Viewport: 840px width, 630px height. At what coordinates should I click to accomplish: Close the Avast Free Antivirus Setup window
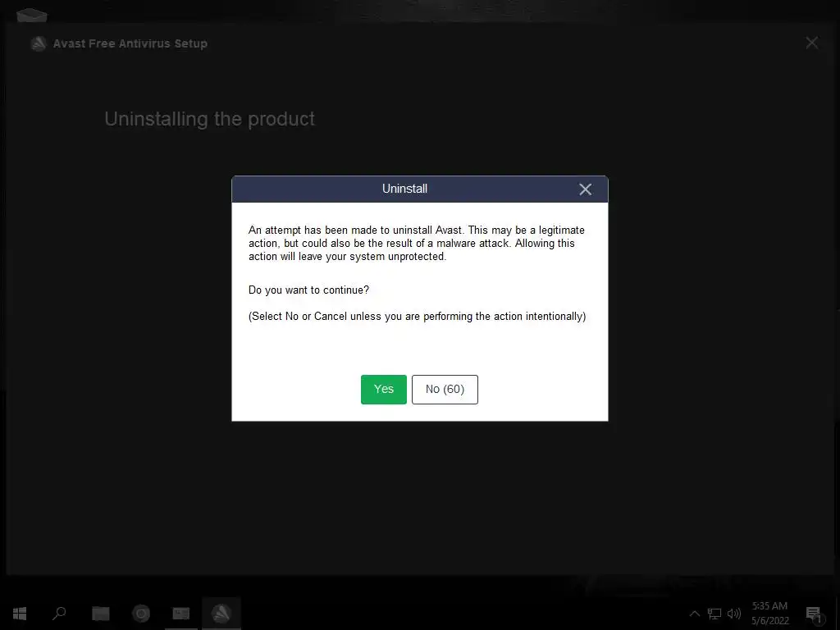(x=811, y=43)
